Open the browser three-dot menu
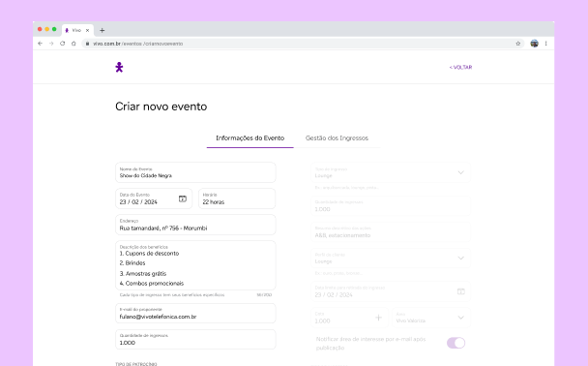Screen dimensions: 588x366 tap(546, 44)
